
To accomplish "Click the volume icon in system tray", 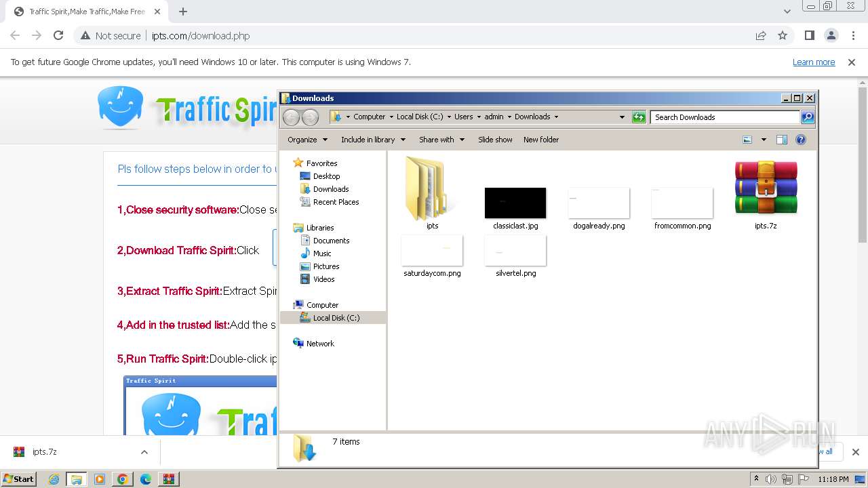I will click(x=771, y=479).
